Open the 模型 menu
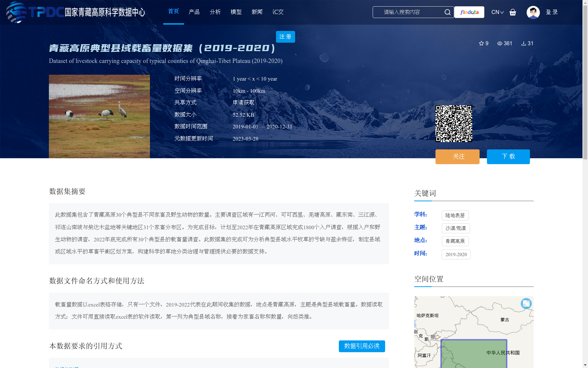Viewport: 588px width, 368px height. (236, 12)
